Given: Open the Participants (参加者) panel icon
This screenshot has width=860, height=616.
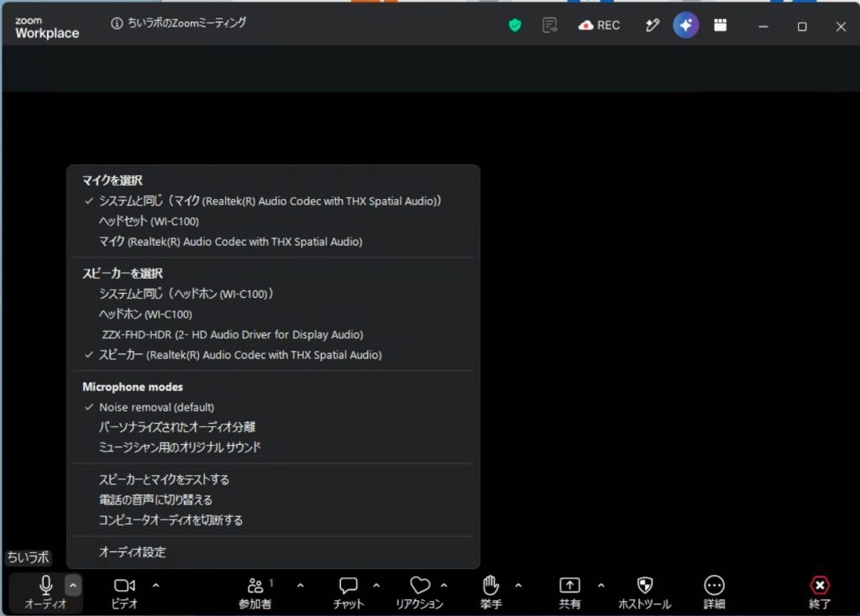Looking at the screenshot, I should (x=255, y=585).
